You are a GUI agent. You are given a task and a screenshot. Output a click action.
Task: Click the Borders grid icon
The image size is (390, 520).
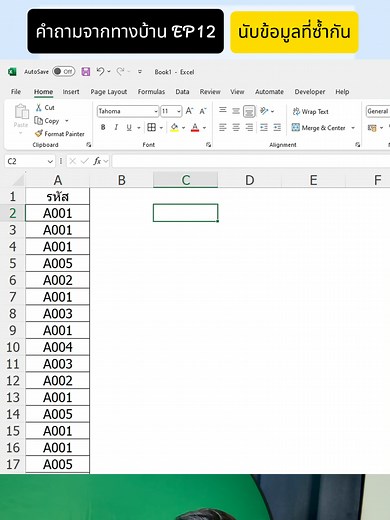pyautogui.click(x=152, y=127)
